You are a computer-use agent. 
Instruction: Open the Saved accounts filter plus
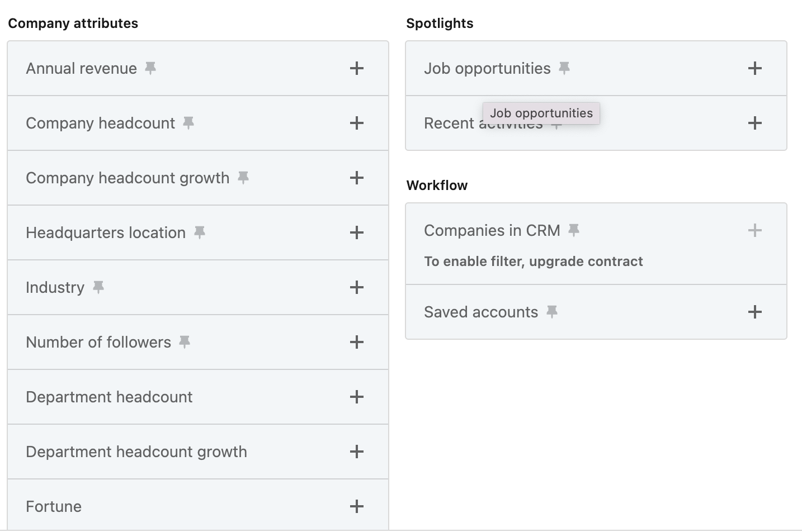click(x=755, y=312)
